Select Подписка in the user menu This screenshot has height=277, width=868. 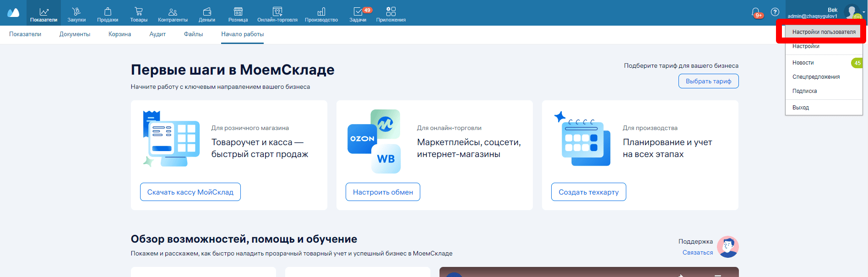824,91
